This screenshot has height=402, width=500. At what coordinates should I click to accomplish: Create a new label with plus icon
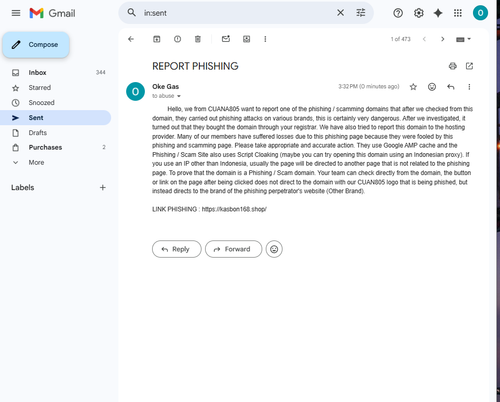103,188
